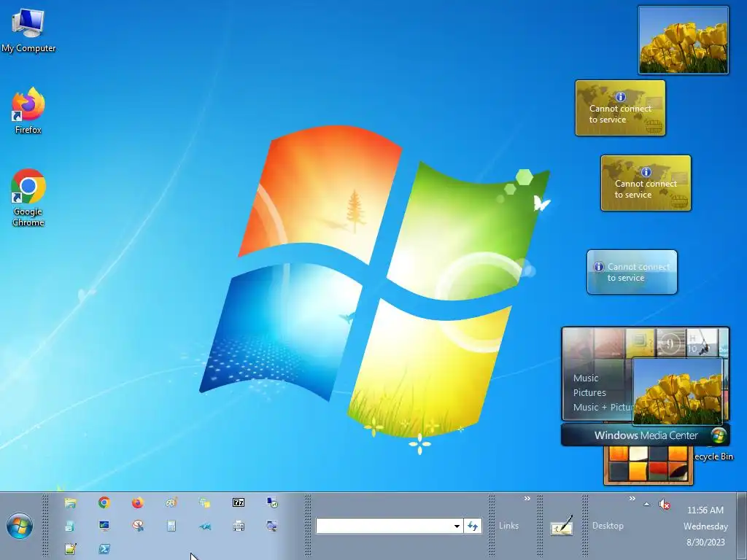
Task: Open Sticky Notes quick launch icon
Action: coord(205,503)
